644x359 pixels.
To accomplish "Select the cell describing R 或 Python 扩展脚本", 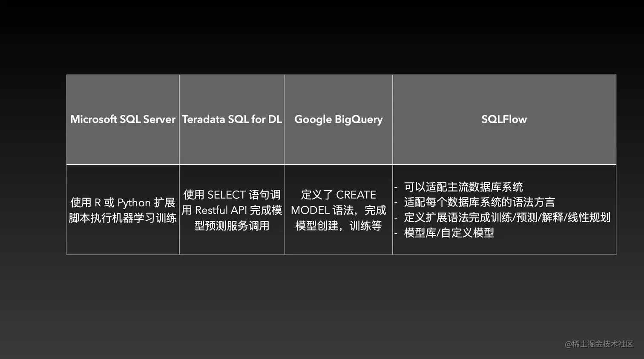I will pos(123,210).
